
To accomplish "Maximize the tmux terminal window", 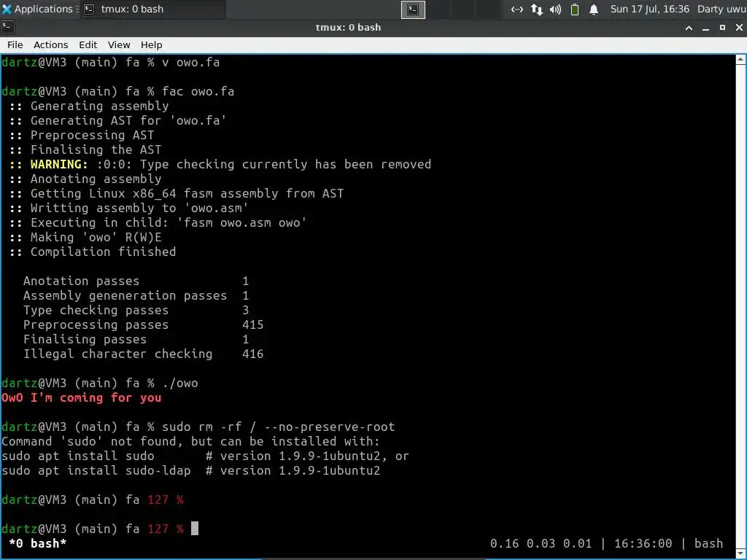I will (722, 28).
